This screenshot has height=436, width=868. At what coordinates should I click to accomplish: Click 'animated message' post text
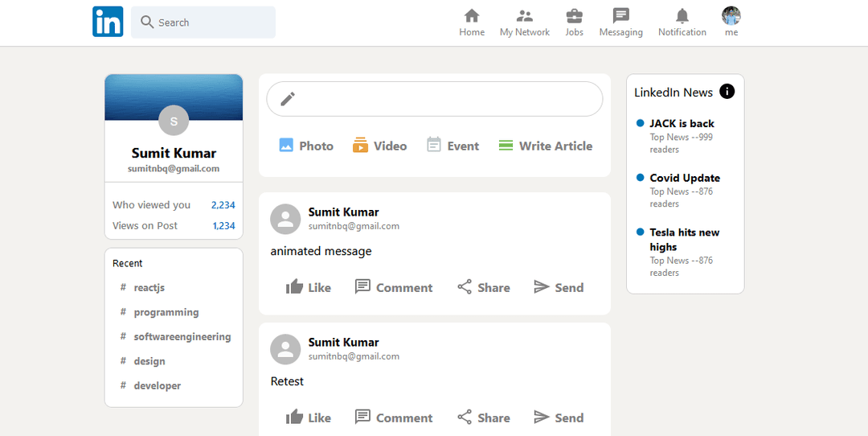(x=321, y=251)
